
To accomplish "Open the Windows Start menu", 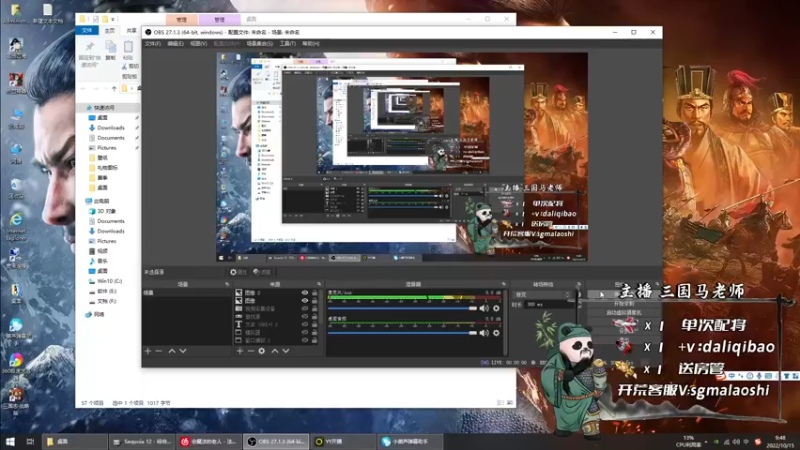I will 10,441.
